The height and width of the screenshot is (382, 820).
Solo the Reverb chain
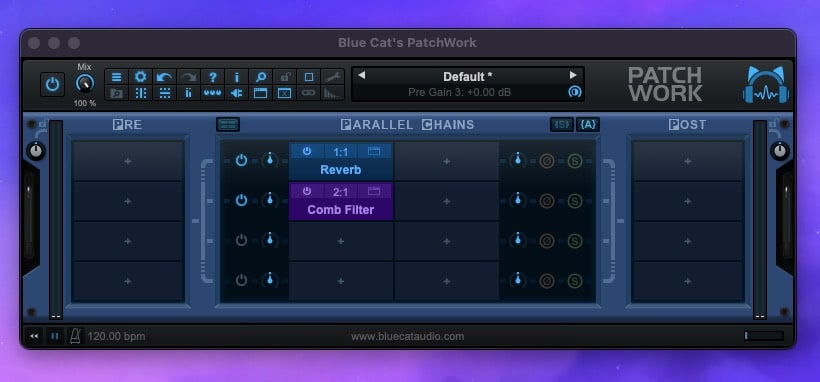pyautogui.click(x=575, y=161)
